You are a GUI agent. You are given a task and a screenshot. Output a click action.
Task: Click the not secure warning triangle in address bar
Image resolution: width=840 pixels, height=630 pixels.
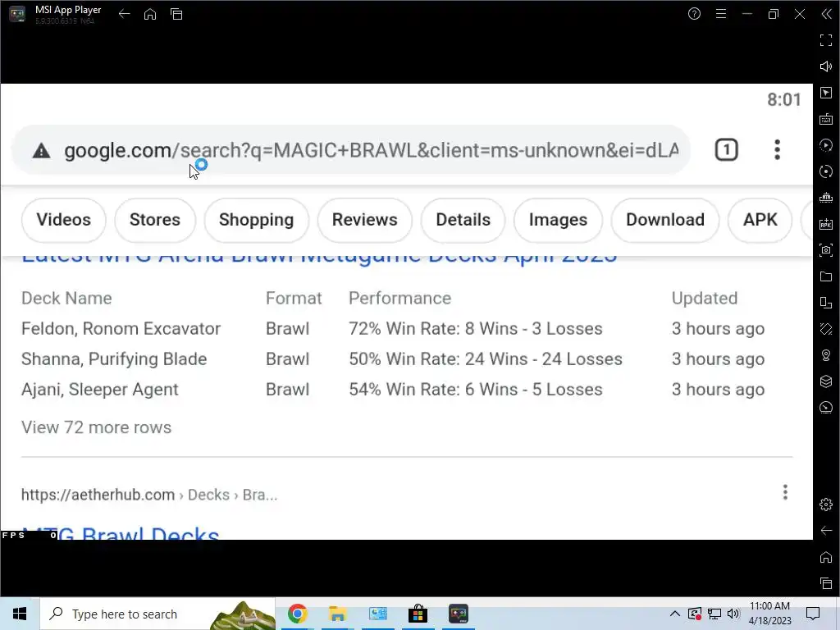click(x=41, y=151)
